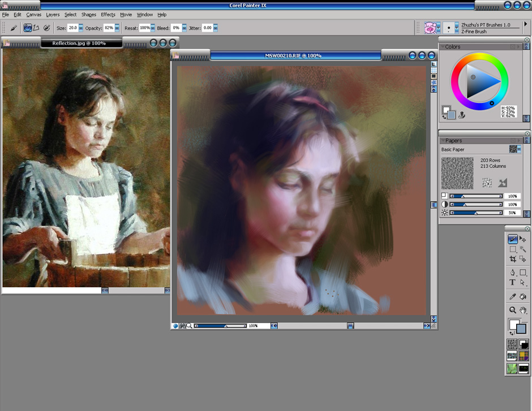The height and width of the screenshot is (411, 532).
Task: Open the pig brush category selector
Action: [432, 28]
